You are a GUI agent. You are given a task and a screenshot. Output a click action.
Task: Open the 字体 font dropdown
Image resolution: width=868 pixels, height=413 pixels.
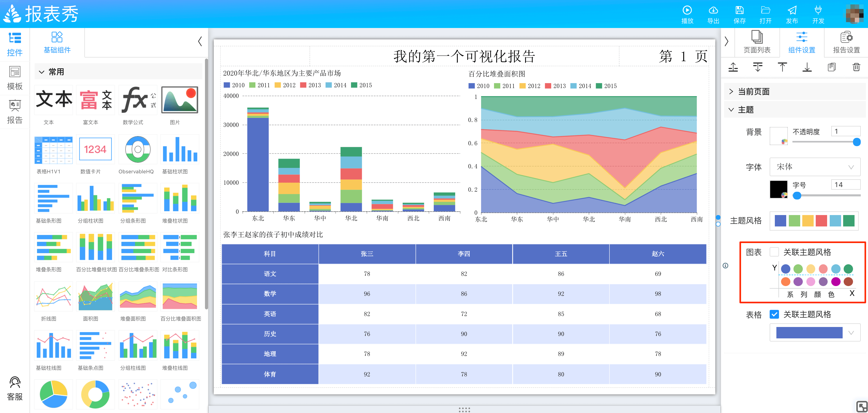(815, 167)
